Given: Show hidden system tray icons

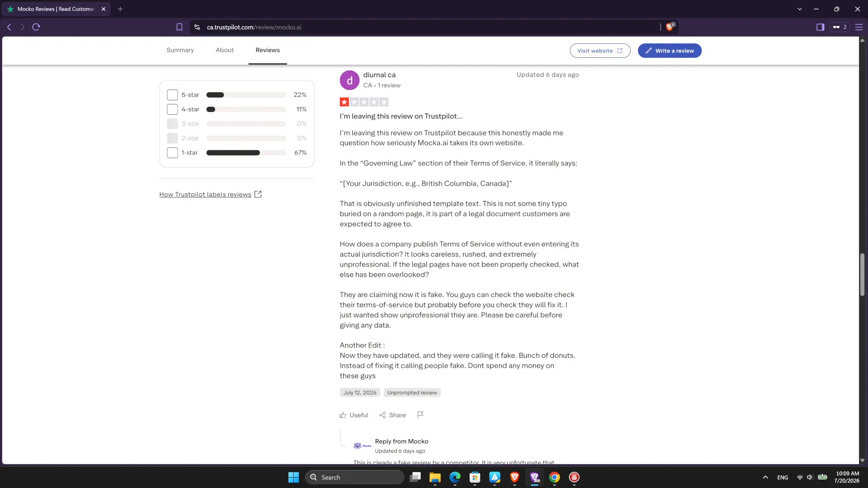Looking at the screenshot, I should [765, 477].
